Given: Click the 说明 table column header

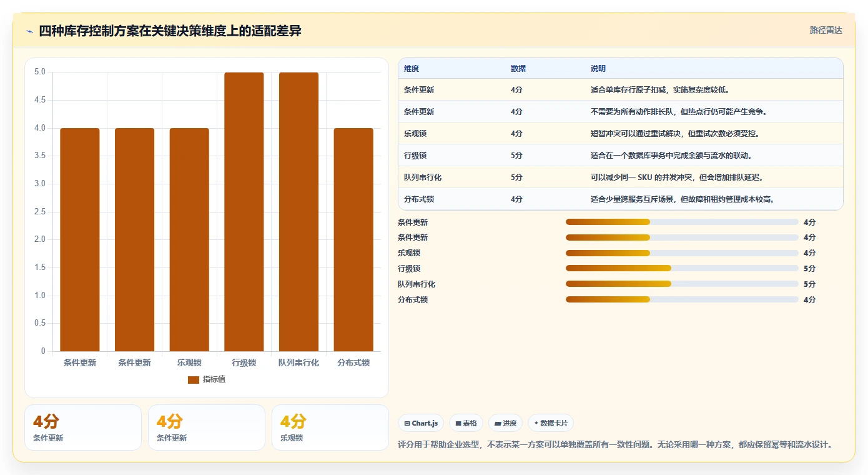Looking at the screenshot, I should click(598, 69).
